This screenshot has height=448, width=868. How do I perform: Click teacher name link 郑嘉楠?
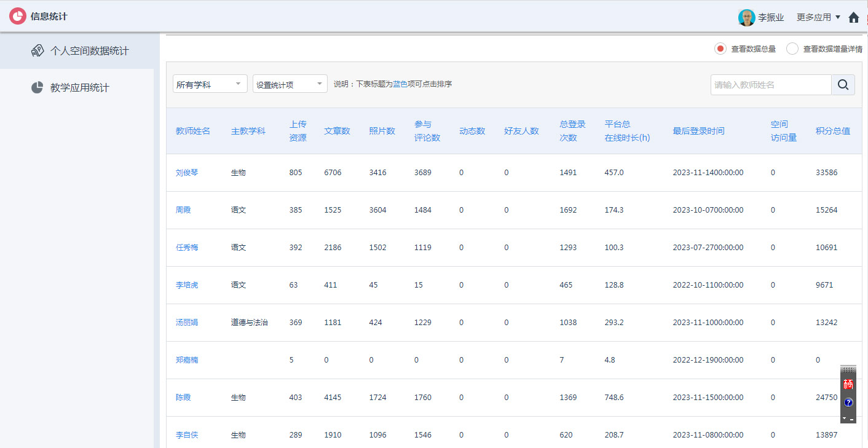click(x=186, y=360)
